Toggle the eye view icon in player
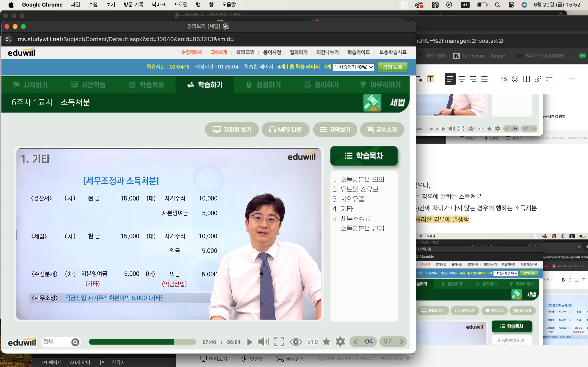The height and width of the screenshot is (367, 588). point(295,342)
